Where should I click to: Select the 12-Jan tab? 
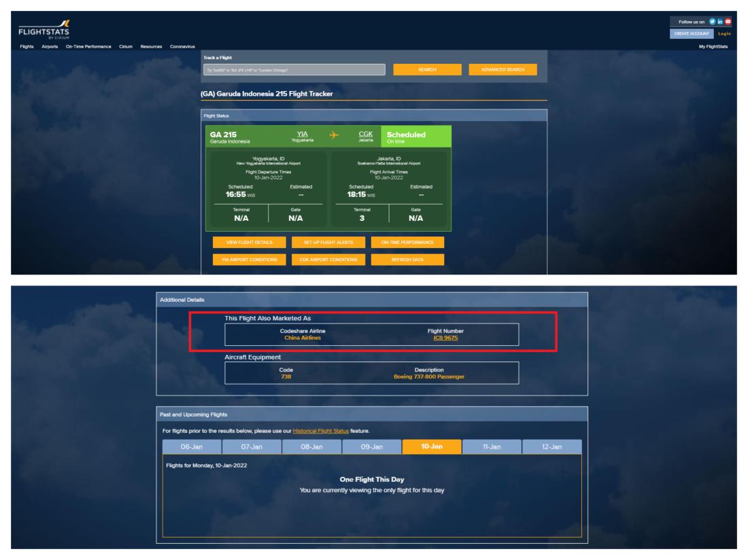551,447
